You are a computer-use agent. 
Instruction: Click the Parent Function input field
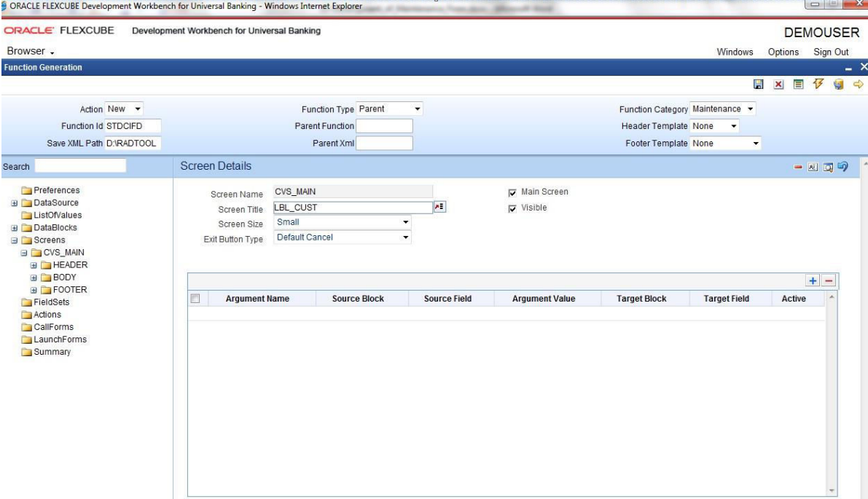coord(384,126)
